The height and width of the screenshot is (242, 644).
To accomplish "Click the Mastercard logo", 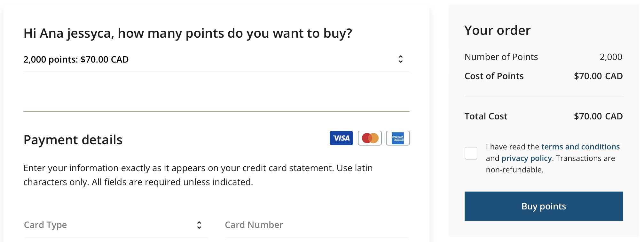I will [370, 138].
